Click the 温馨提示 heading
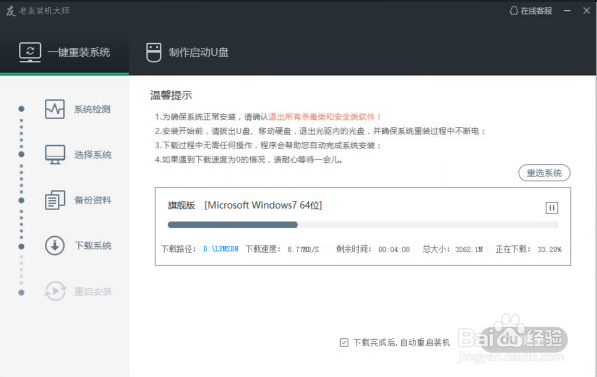 pos(171,95)
